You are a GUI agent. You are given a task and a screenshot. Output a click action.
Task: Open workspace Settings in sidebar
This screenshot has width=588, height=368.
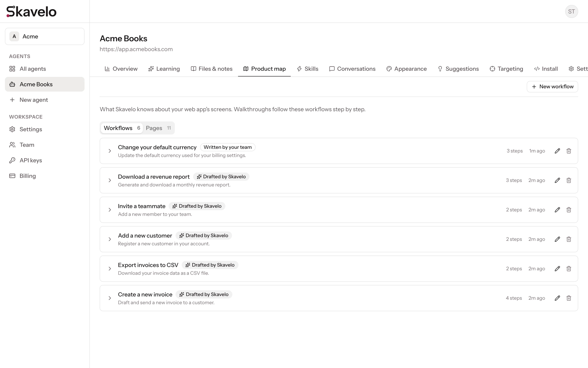(45, 129)
